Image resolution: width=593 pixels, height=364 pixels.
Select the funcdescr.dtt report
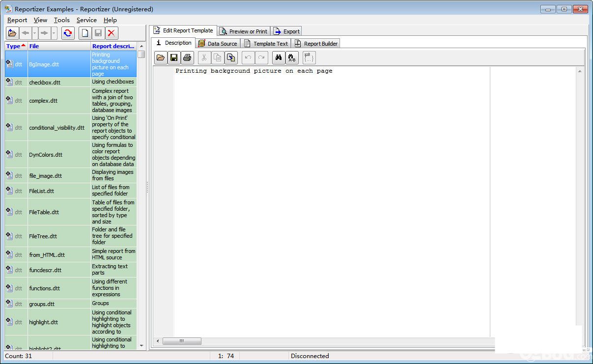click(x=71, y=270)
